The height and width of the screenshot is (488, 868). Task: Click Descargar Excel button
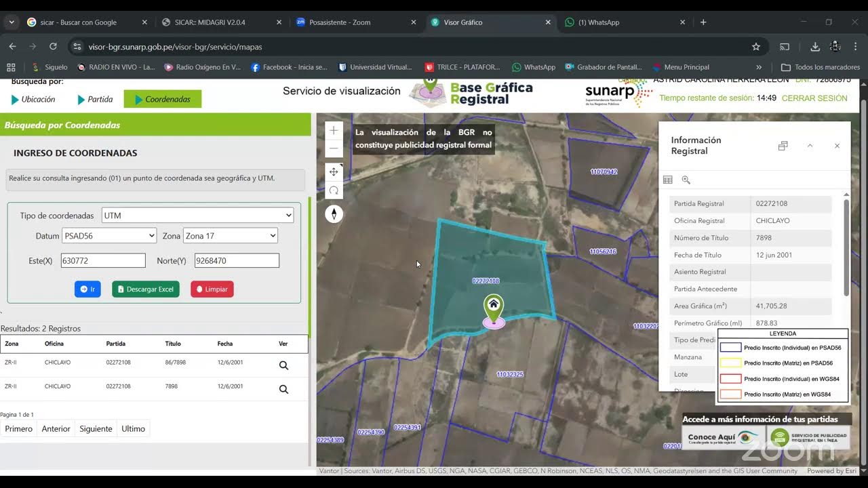tap(146, 289)
